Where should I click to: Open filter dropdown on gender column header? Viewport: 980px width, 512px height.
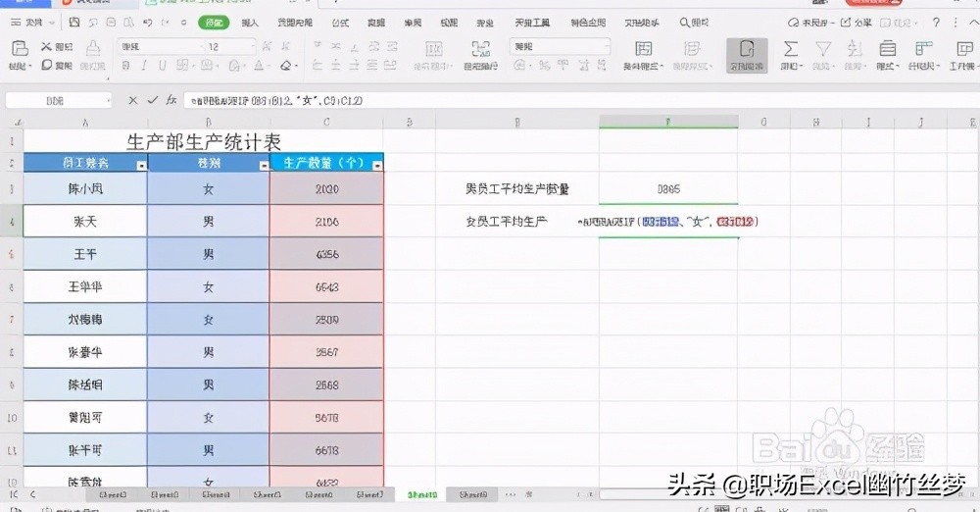click(x=264, y=165)
